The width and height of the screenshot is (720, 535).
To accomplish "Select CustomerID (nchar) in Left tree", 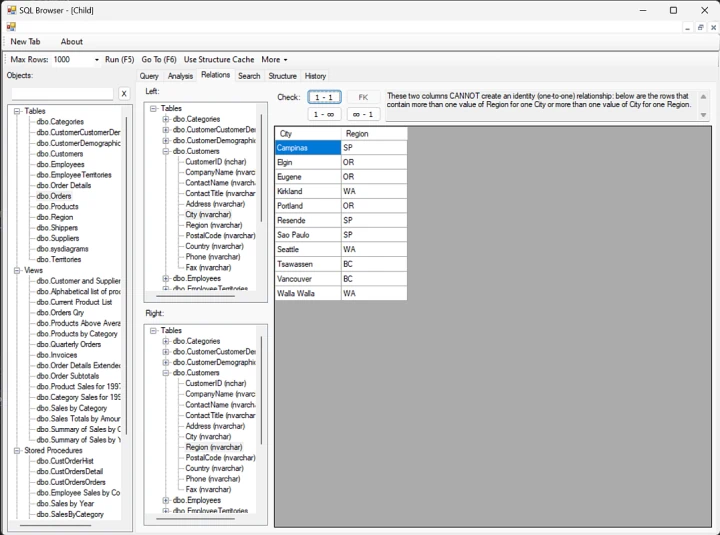I will pos(216,162).
